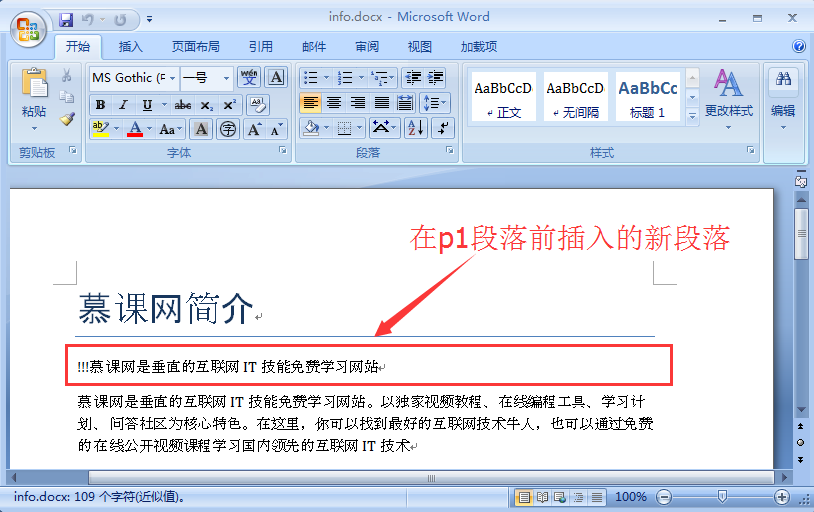
Task: Open the underline style dropdown arrow
Action: (x=164, y=105)
